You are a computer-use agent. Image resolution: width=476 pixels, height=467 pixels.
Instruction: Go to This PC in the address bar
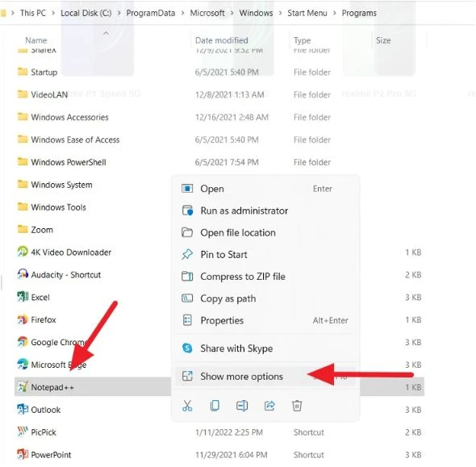(x=33, y=13)
